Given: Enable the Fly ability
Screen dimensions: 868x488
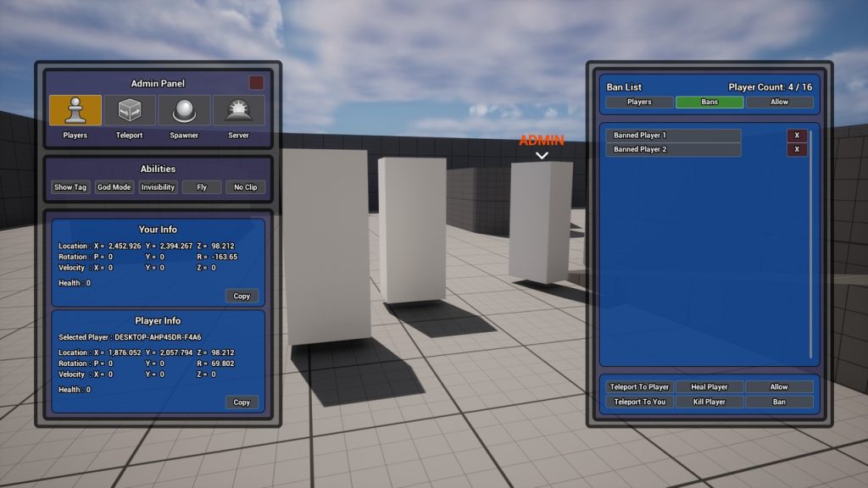Looking at the screenshot, I should coord(202,187).
